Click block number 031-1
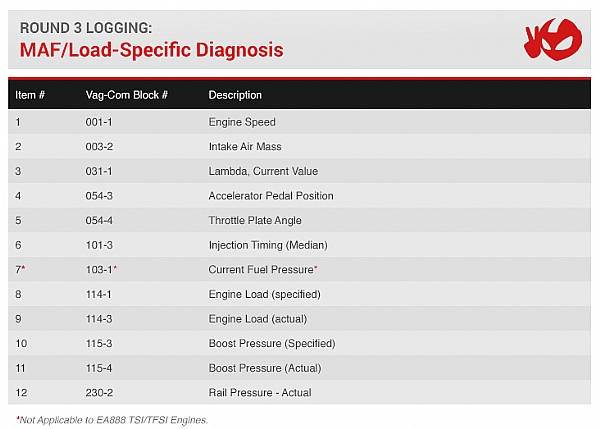This screenshot has width=600, height=429. (99, 171)
